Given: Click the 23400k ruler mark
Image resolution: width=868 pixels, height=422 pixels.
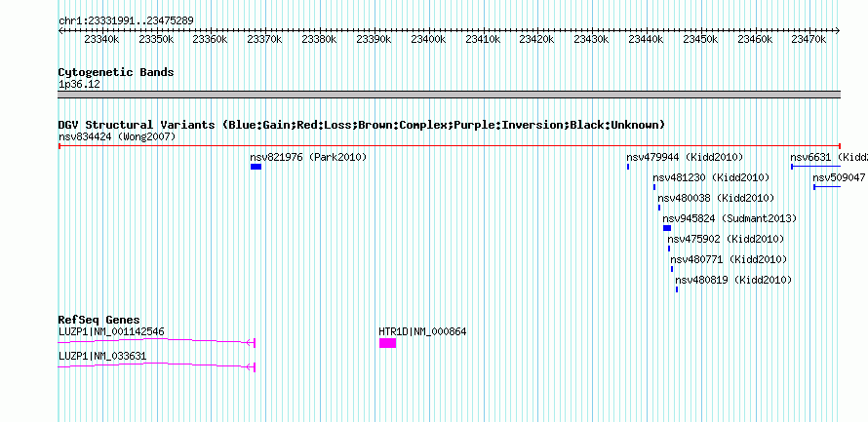Looking at the screenshot, I should pyautogui.click(x=428, y=39).
